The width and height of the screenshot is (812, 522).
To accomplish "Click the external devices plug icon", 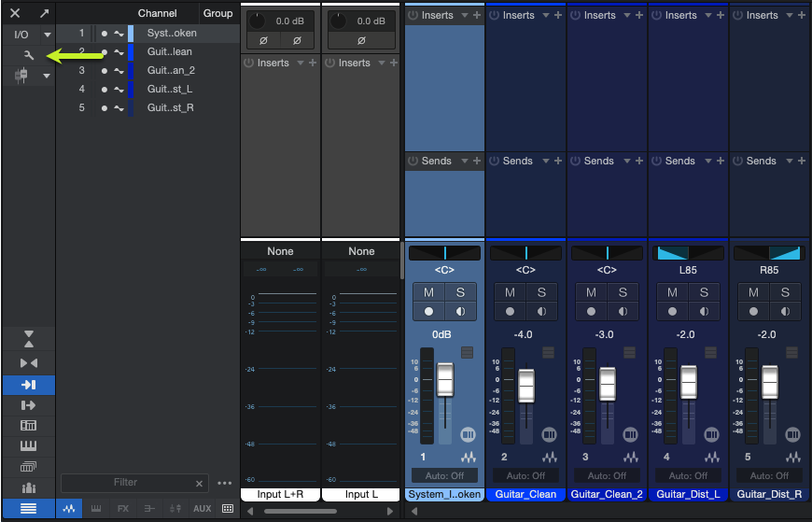I will [21, 76].
